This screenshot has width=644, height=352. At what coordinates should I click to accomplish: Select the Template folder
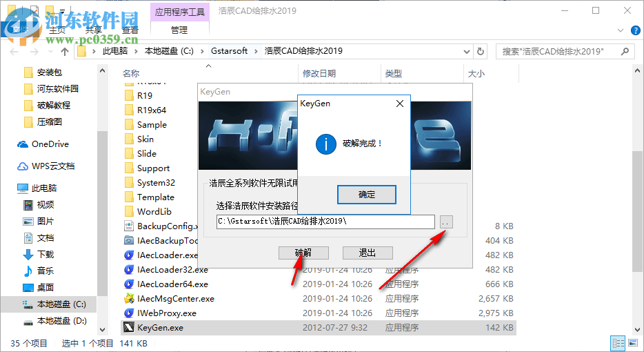click(x=155, y=197)
